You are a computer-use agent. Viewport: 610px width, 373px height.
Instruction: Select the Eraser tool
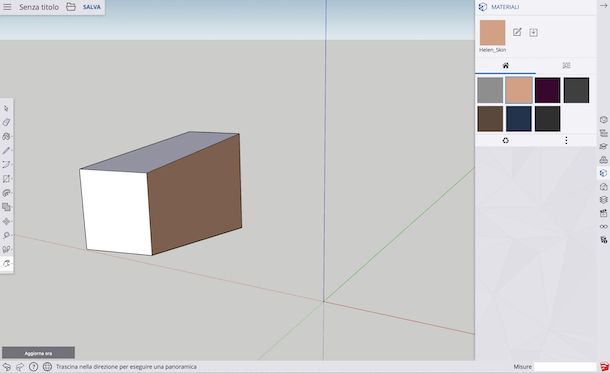(x=6, y=122)
